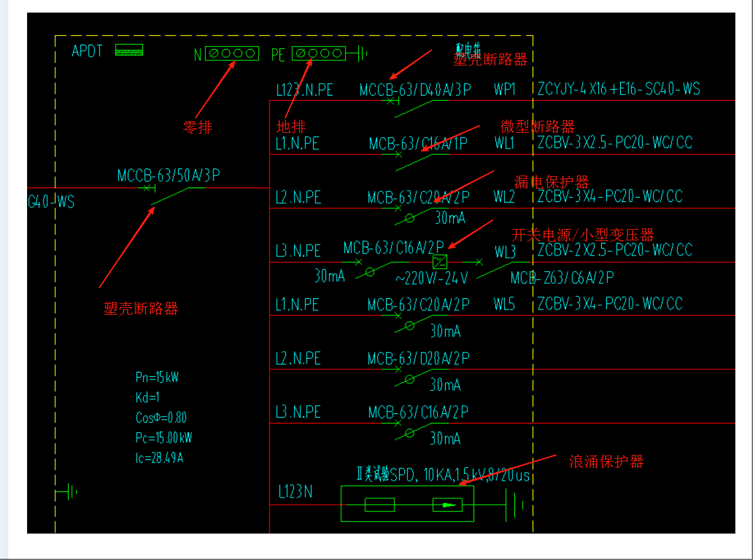Image resolution: width=753 pixels, height=560 pixels.
Task: Click cable spec ZCYJY-4X16+E16-SC40-WS
Action: pyautogui.click(x=618, y=89)
